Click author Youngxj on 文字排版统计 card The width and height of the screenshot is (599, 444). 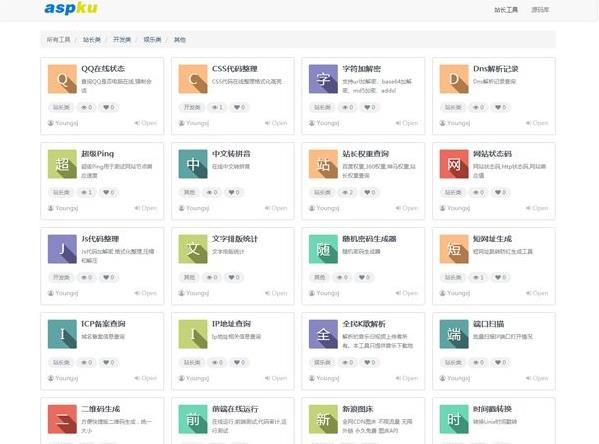pyautogui.click(x=194, y=293)
